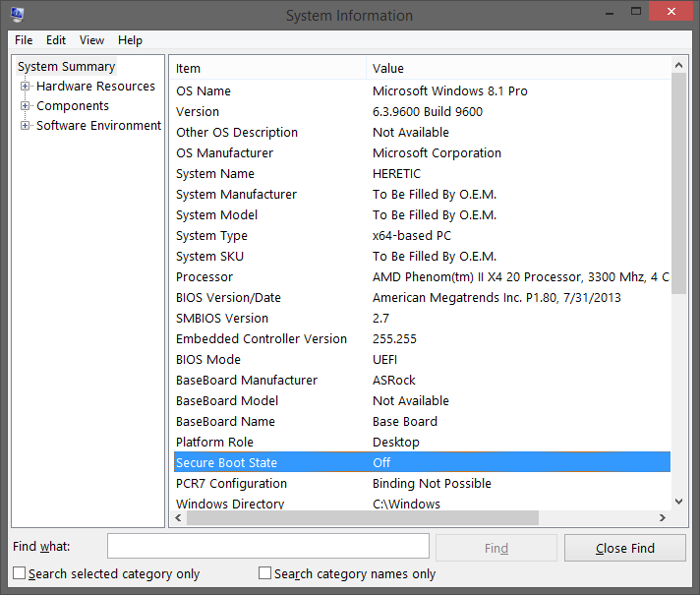This screenshot has width=700, height=595.
Task: Close the System Information window
Action: click(x=671, y=12)
